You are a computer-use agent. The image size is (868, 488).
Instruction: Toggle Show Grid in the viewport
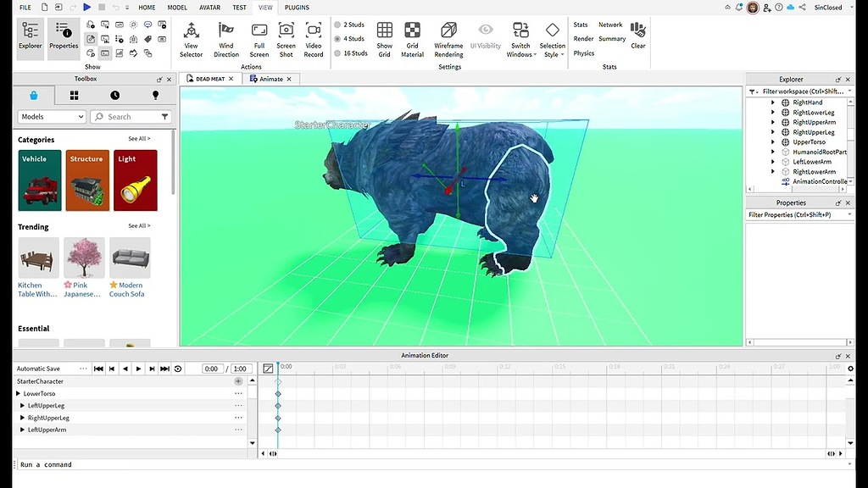click(x=384, y=38)
